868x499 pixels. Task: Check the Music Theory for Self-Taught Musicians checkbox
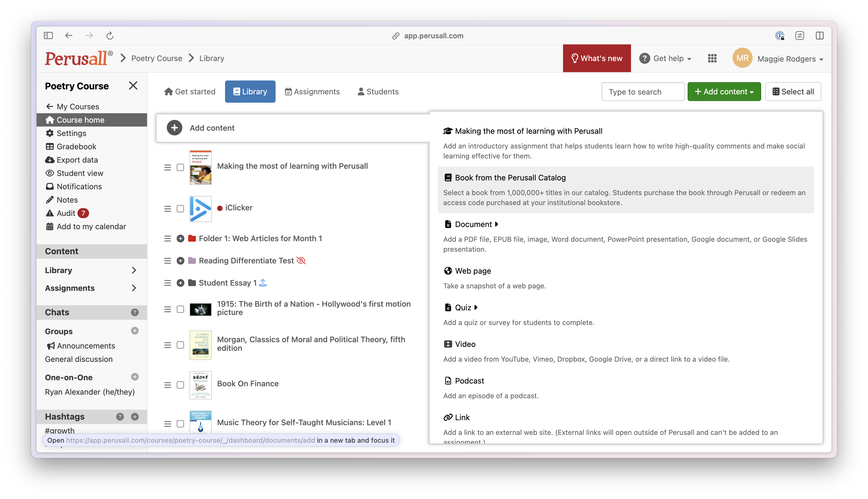point(180,424)
